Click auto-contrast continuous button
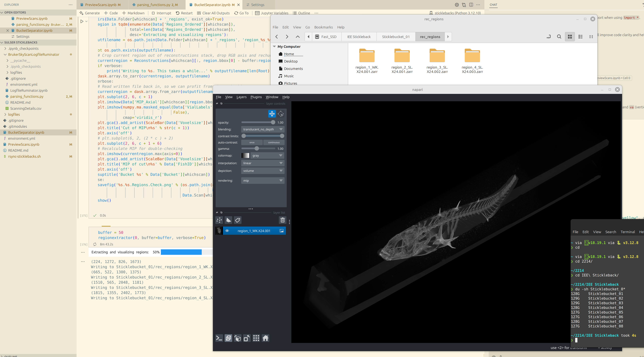Viewport: 644px width, 357px height. (274, 142)
